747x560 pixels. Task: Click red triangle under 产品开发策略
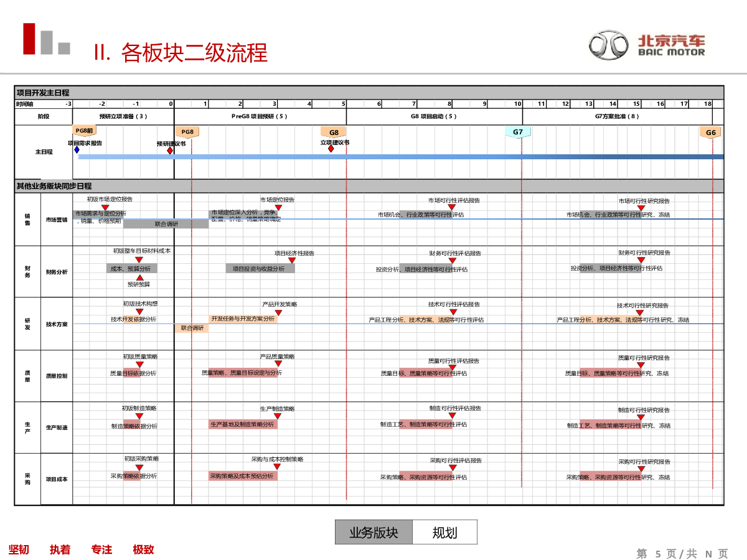(278, 312)
